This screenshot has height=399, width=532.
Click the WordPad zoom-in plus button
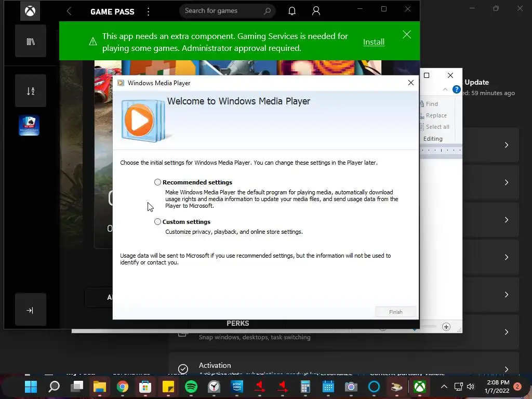point(446,327)
